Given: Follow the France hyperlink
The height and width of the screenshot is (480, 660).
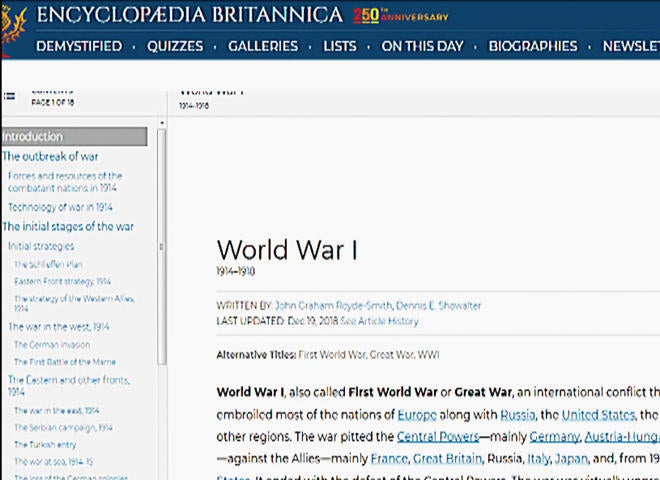Looking at the screenshot, I should 389,458.
